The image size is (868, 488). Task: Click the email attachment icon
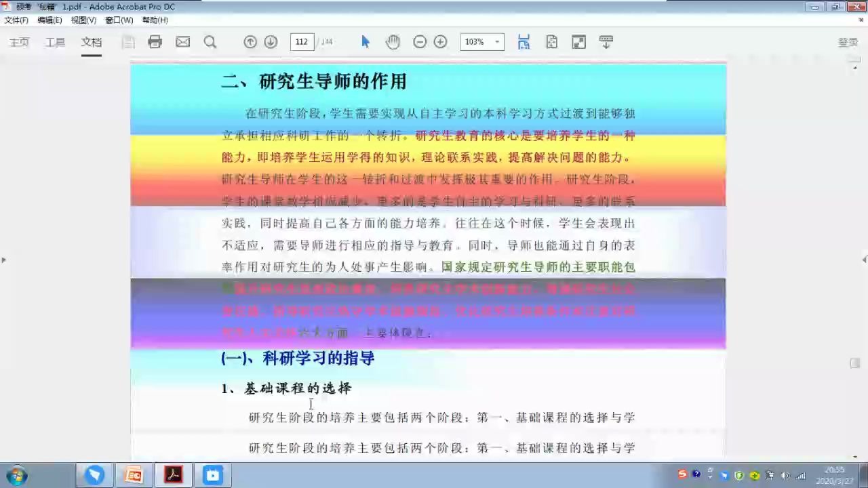tap(182, 42)
